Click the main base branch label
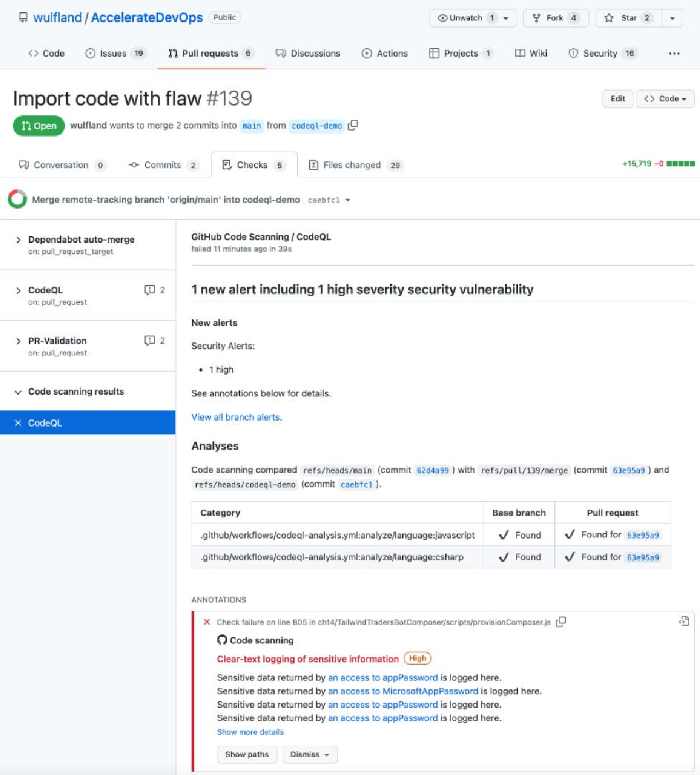 (x=251, y=126)
